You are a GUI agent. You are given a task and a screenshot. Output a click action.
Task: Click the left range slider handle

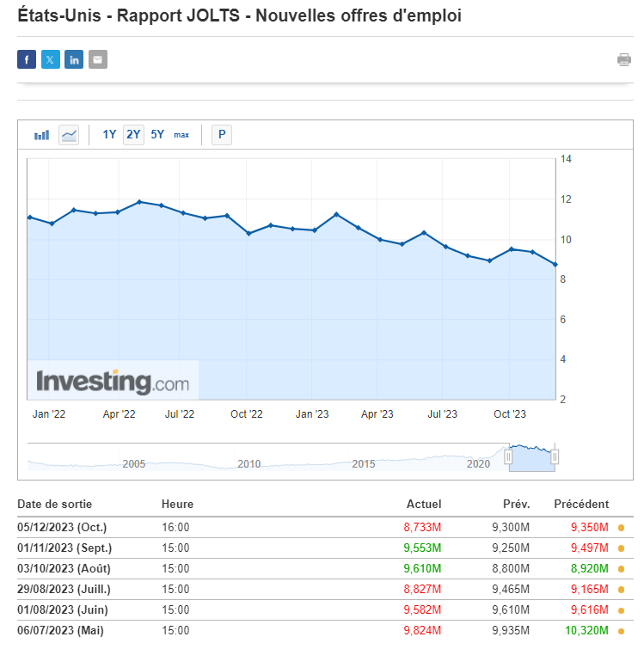point(508,457)
